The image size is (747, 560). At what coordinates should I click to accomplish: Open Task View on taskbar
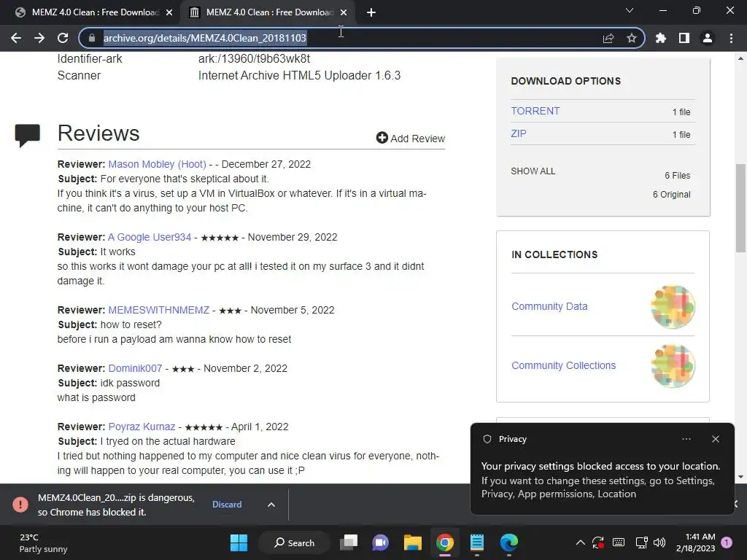[x=349, y=542]
